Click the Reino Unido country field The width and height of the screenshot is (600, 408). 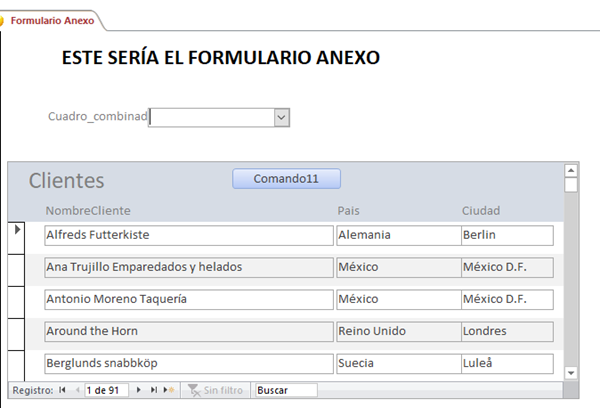396,331
